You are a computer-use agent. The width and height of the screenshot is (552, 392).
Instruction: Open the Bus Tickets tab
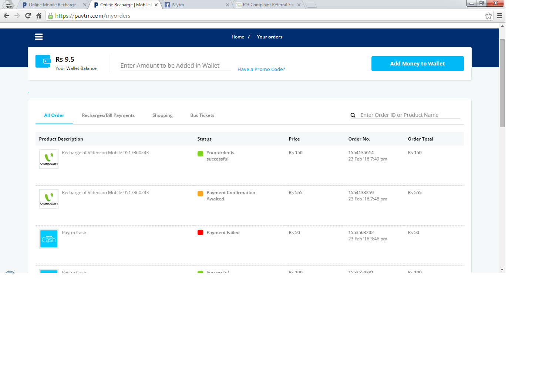pyautogui.click(x=202, y=115)
